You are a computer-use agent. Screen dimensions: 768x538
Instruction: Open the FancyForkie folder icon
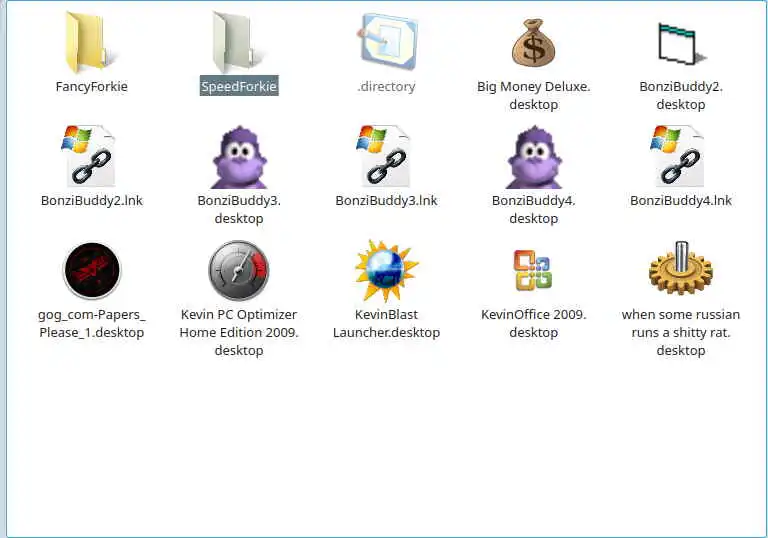91,43
